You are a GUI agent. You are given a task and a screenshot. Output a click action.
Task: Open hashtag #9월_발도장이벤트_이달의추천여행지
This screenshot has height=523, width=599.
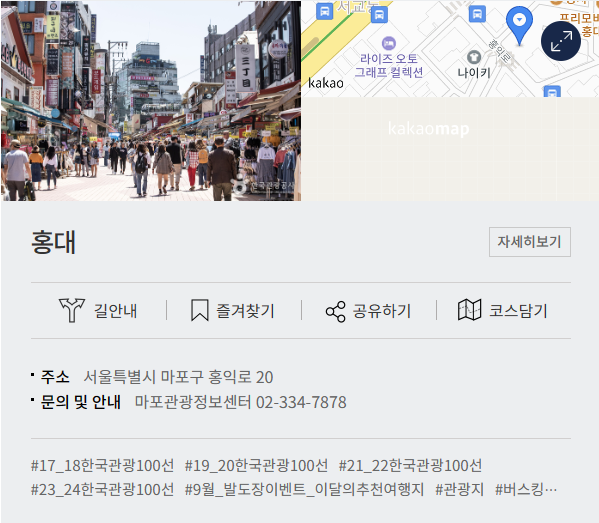304,489
